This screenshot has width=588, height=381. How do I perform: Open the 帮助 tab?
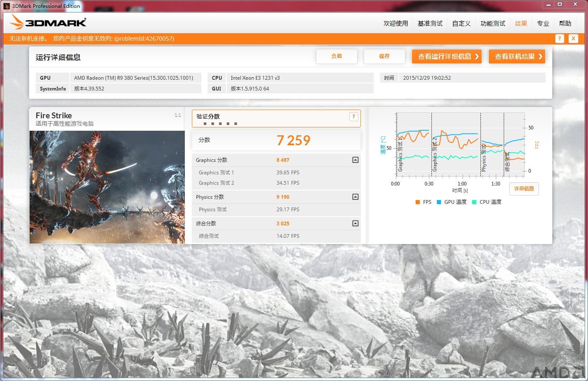(565, 24)
